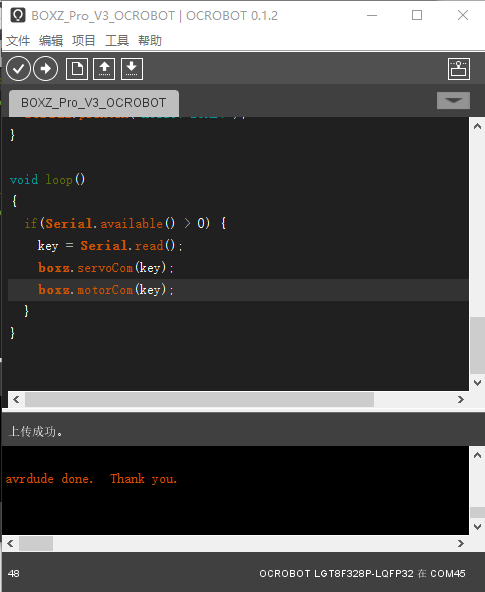Screen dimensions: 485x592
Task: Open the 帮助 menu
Action: tap(150, 40)
